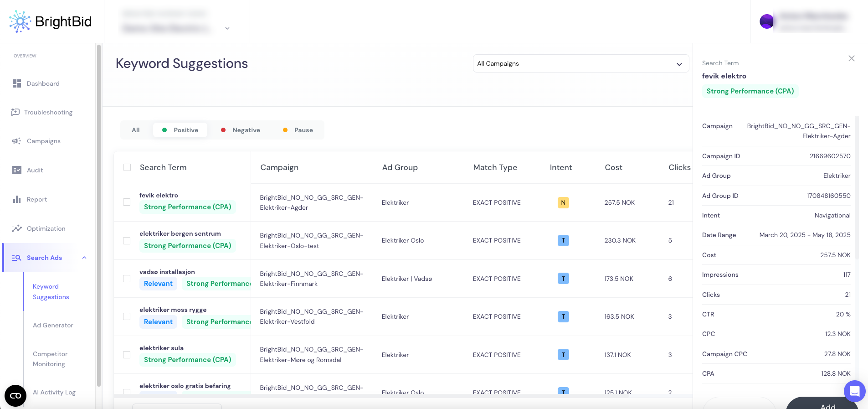This screenshot has height=409, width=868.
Task: Click the elektriker oslo gratis befaring term
Action: click(x=185, y=386)
